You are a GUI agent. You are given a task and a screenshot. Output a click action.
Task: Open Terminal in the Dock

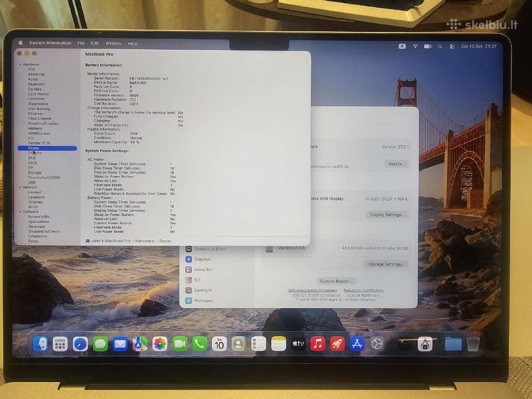coord(405,344)
